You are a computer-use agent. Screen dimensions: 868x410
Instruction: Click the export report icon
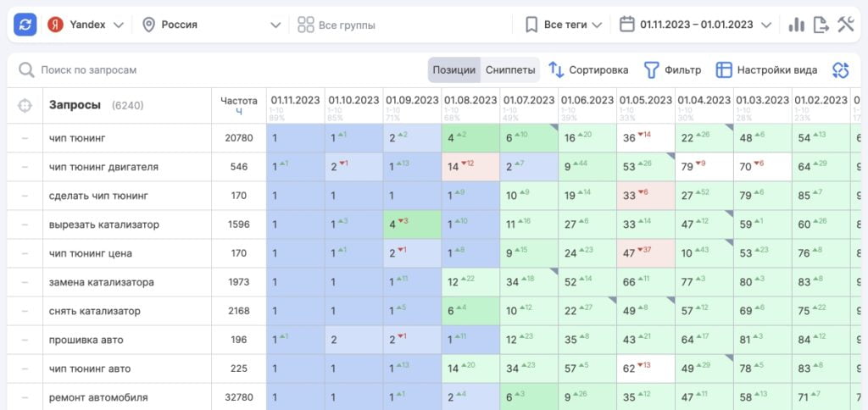(x=821, y=25)
